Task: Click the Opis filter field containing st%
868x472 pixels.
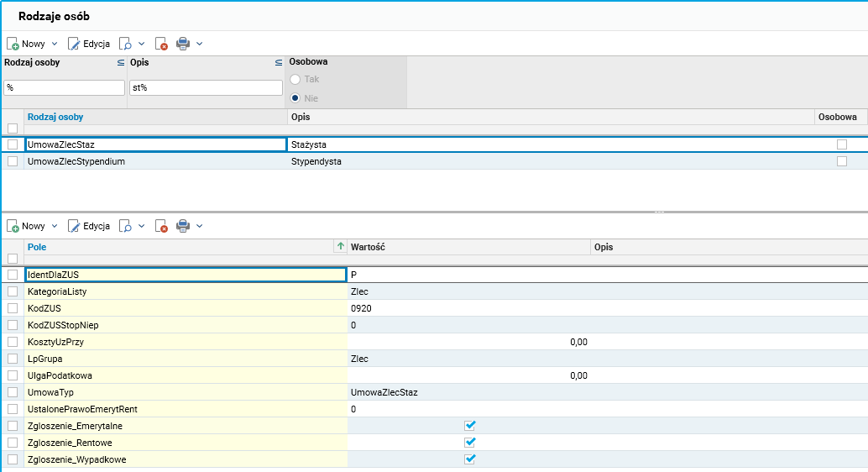Action: click(206, 87)
